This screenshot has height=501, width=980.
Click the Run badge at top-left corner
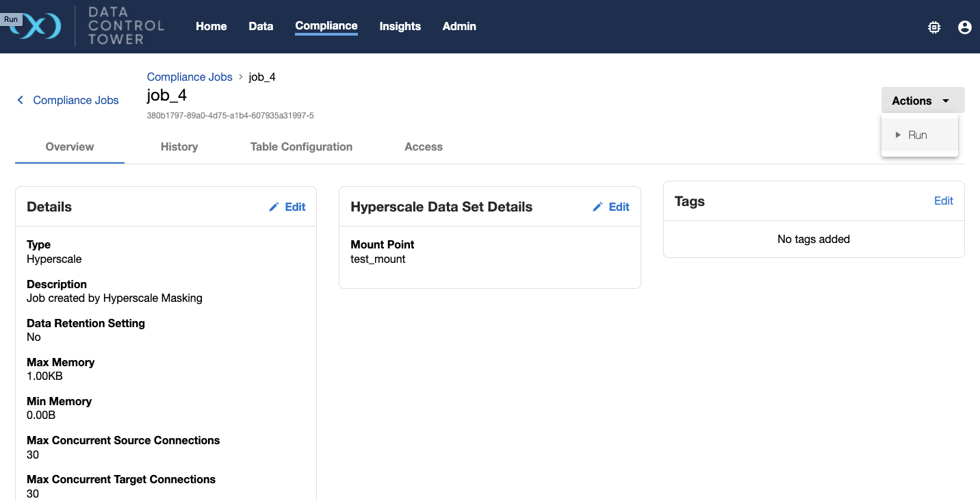click(x=11, y=18)
